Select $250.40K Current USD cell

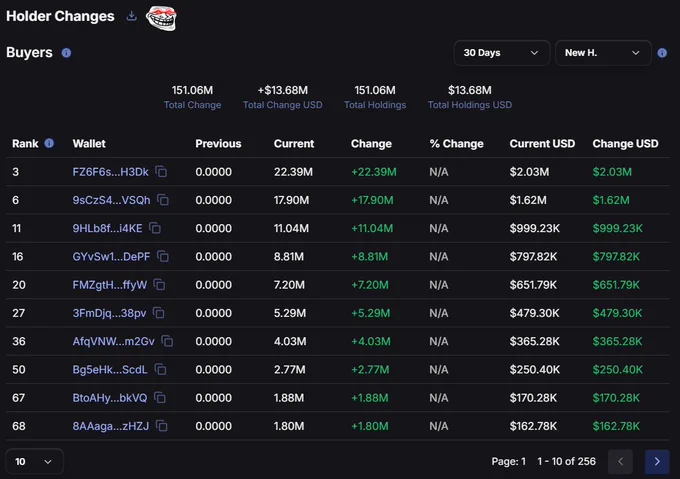[x=535, y=370]
